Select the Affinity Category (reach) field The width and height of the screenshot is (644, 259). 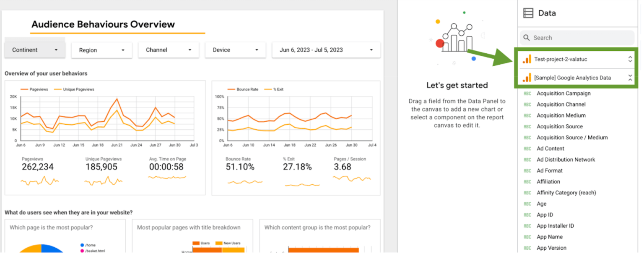(x=566, y=192)
